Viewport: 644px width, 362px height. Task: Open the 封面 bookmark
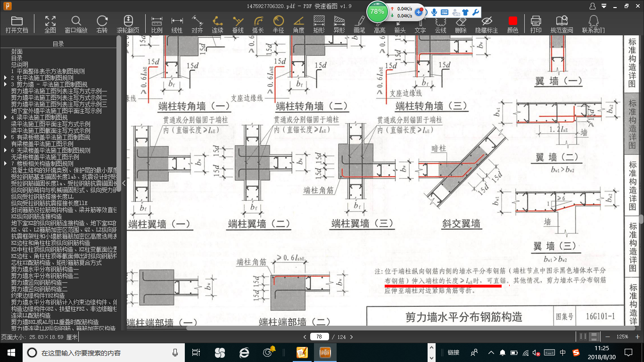pos(17,52)
